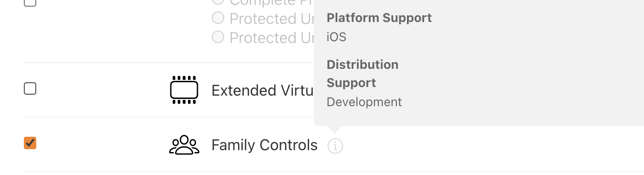Click the second Protected Un… label text

tap(271, 37)
